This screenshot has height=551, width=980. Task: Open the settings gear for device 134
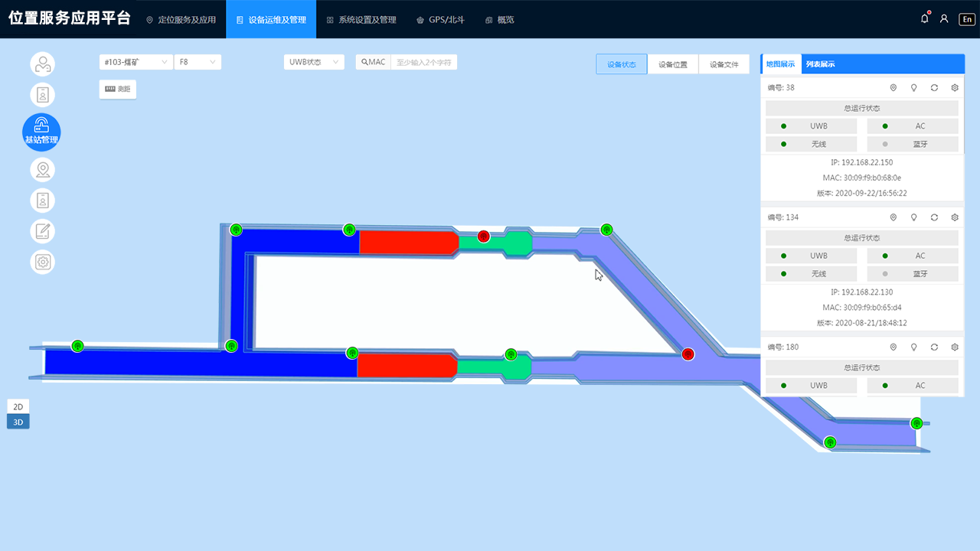pyautogui.click(x=955, y=217)
